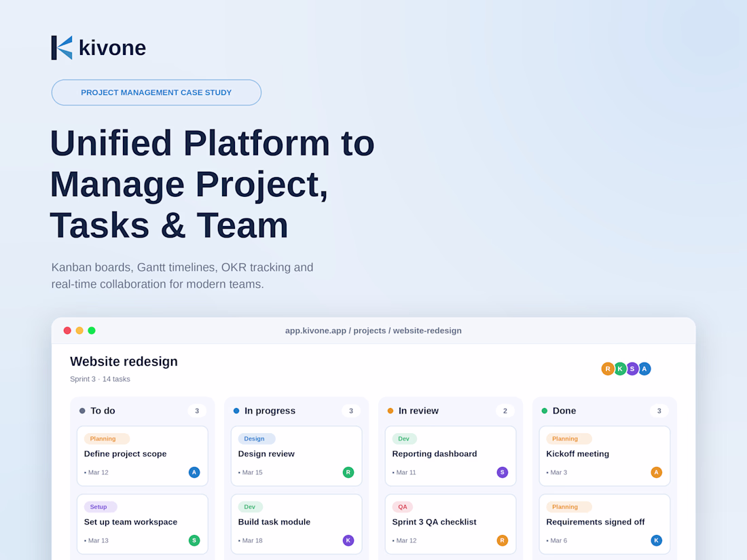Image resolution: width=747 pixels, height=560 pixels.
Task: Open the green K avatar in project header
Action: (x=620, y=369)
